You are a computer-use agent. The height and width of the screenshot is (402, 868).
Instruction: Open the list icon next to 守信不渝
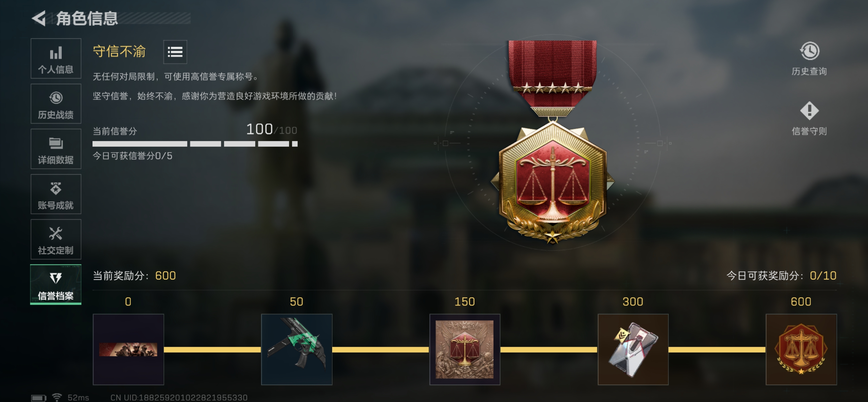(175, 52)
